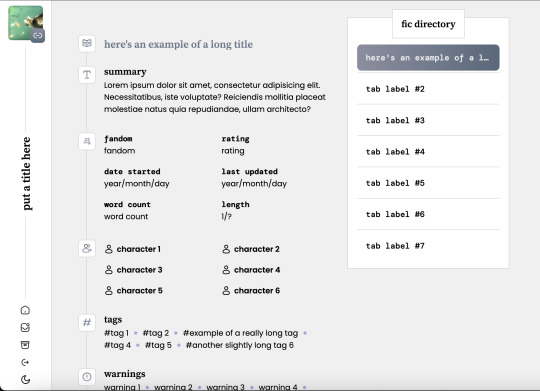Click the 'last updated' label
Viewport: 540px width, 391px height.
click(x=250, y=171)
